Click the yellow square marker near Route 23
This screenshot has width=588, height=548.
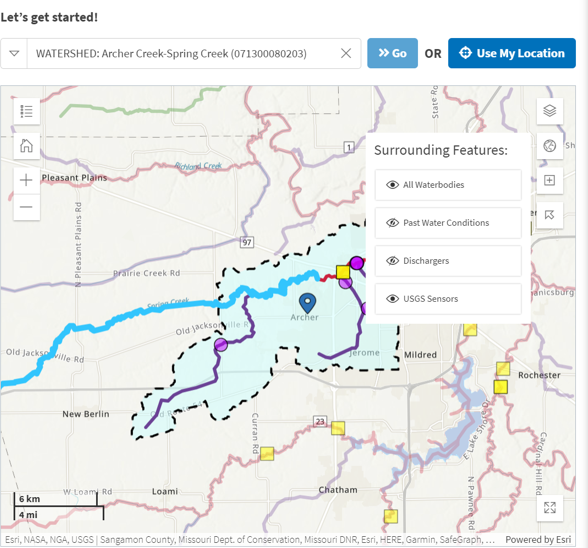coord(338,428)
